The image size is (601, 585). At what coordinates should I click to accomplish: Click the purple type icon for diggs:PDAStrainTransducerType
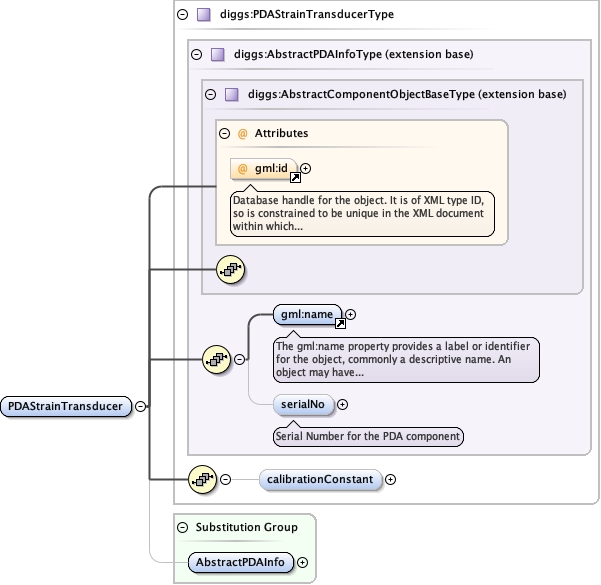(204, 15)
